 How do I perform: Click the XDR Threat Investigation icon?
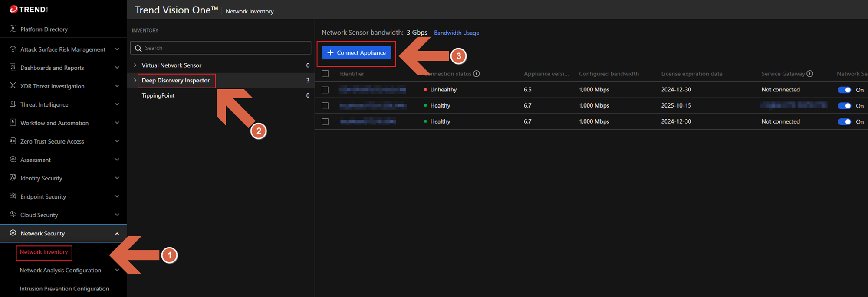13,86
